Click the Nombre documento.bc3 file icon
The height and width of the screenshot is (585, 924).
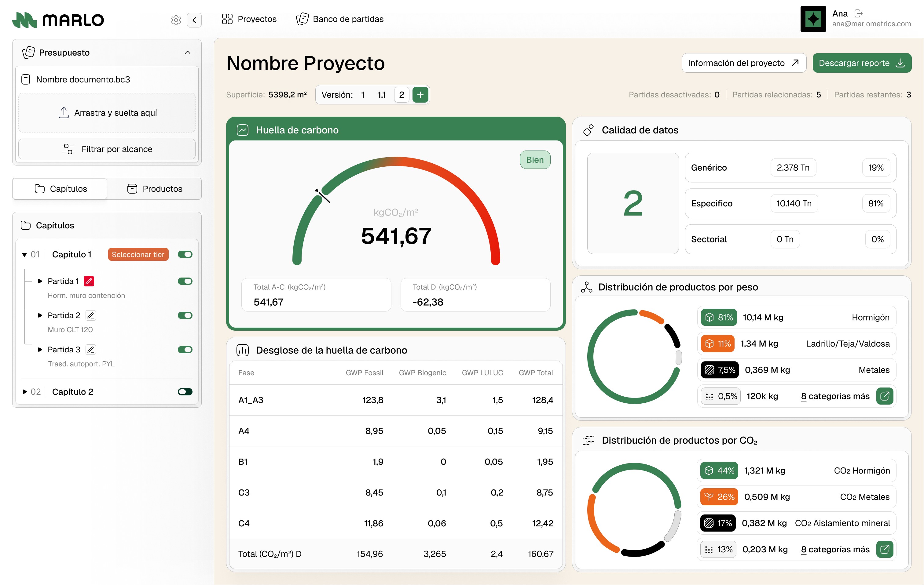click(x=26, y=79)
